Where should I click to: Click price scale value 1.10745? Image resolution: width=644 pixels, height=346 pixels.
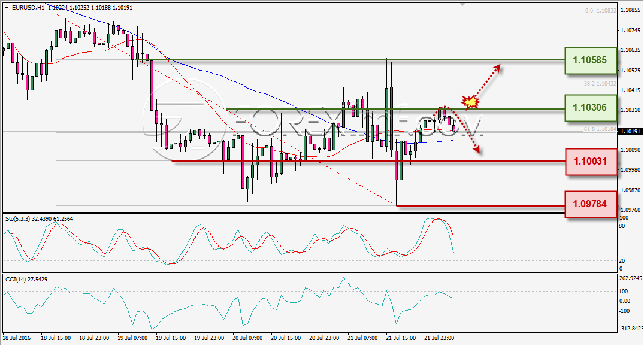tap(630, 30)
